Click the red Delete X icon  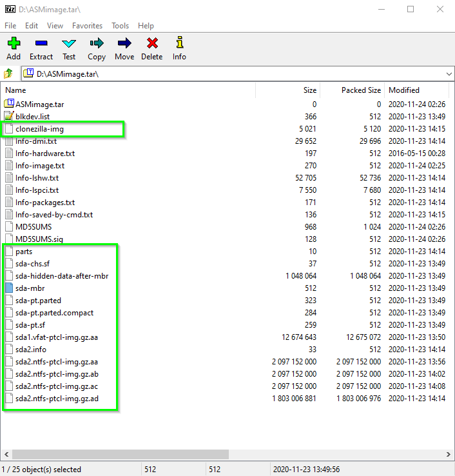[x=152, y=43]
